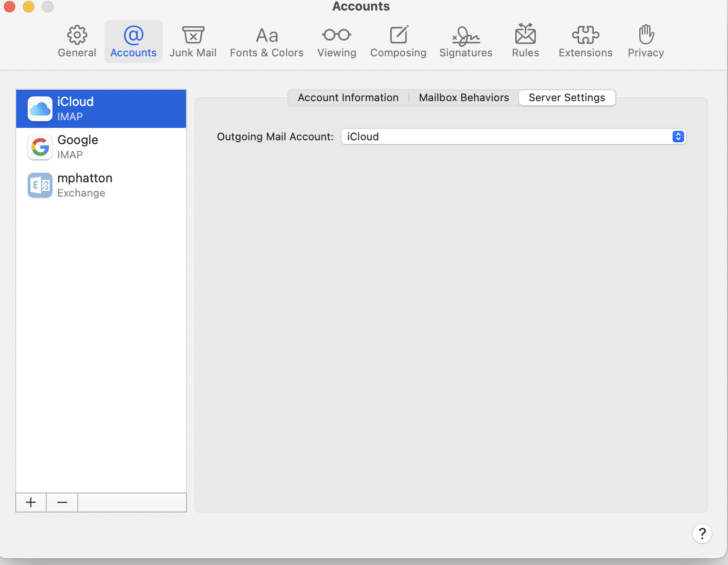Click the iCloud cloud account icon

click(40, 109)
